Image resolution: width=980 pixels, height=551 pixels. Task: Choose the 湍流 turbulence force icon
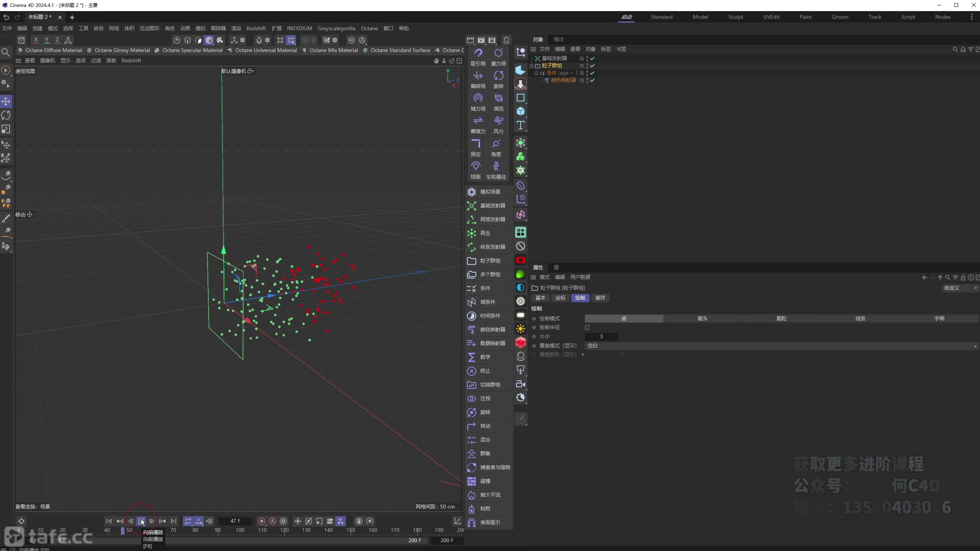[x=498, y=98]
